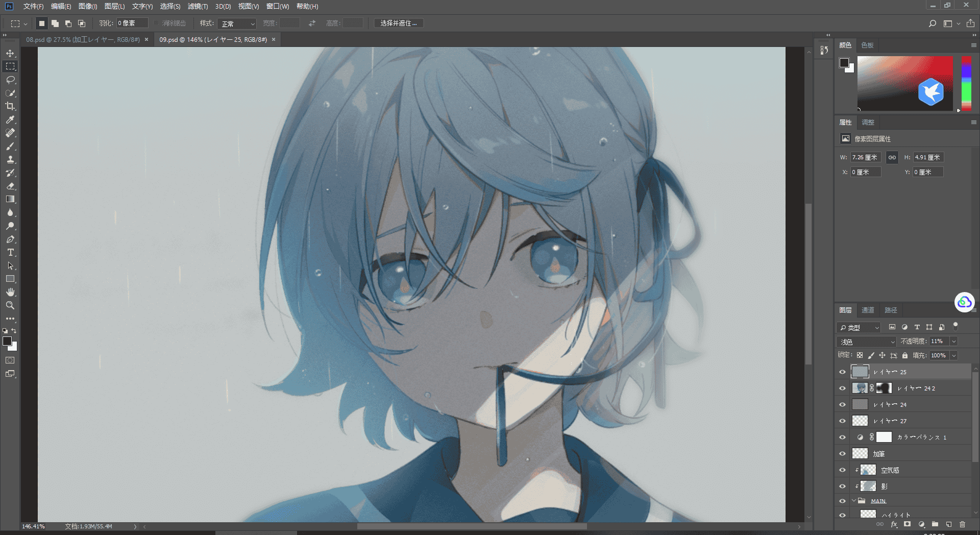Viewport: 980px width, 535px height.
Task: Switch to the 调整 panel tab
Action: coord(868,123)
